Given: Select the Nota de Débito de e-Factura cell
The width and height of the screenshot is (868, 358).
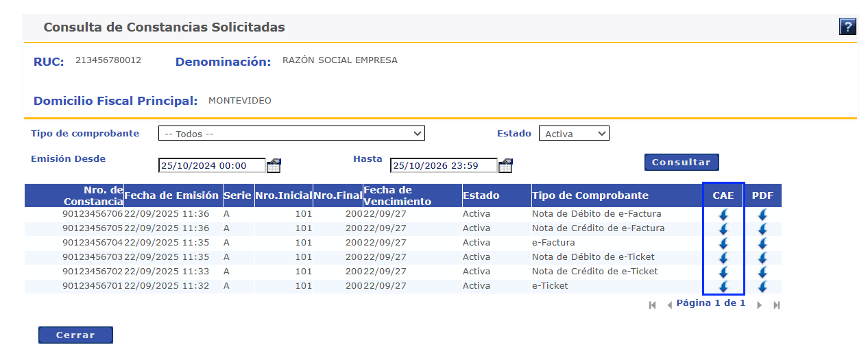Looking at the screenshot, I should click(596, 214).
